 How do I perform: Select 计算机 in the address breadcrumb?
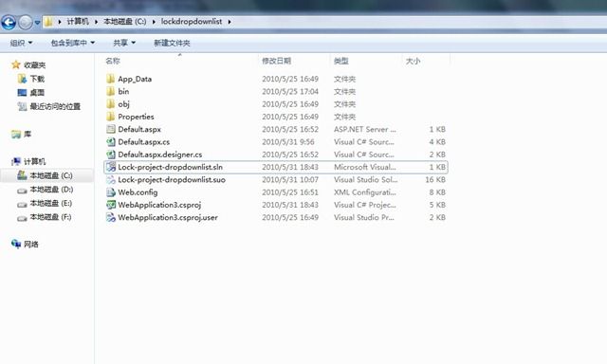tap(78, 21)
